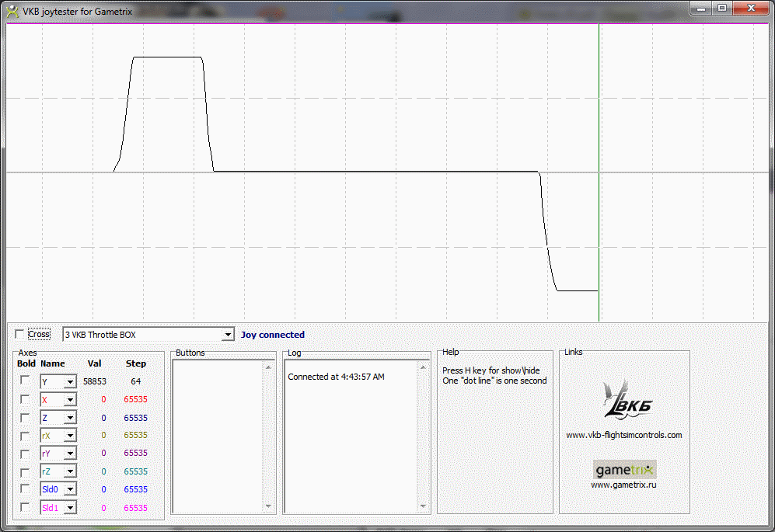
Task: Tick the Bold checkbox for X axis
Action: [x=25, y=399]
